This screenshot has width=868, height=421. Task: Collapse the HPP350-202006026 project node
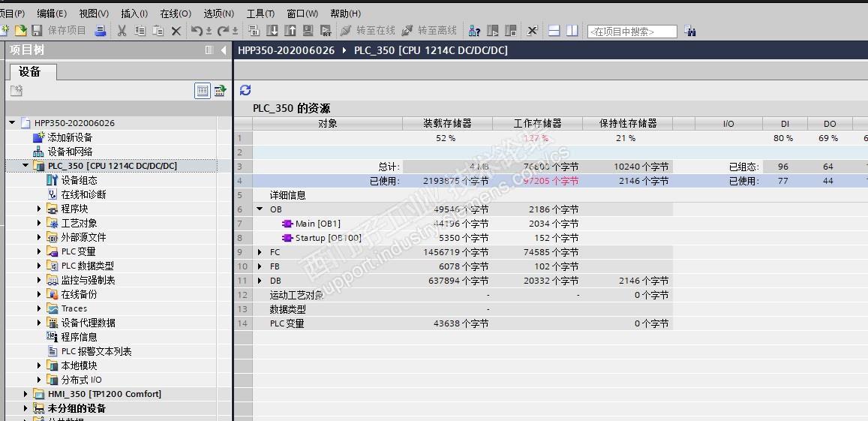point(12,122)
